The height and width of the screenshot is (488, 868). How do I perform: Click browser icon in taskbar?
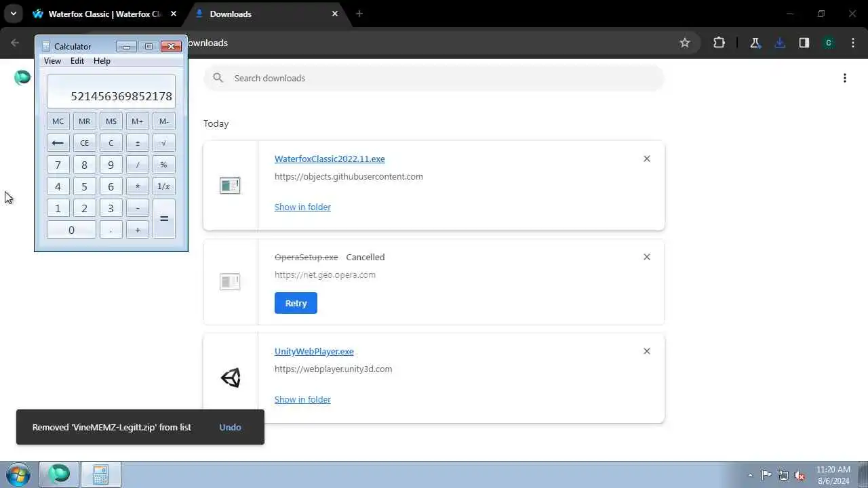pyautogui.click(x=59, y=474)
